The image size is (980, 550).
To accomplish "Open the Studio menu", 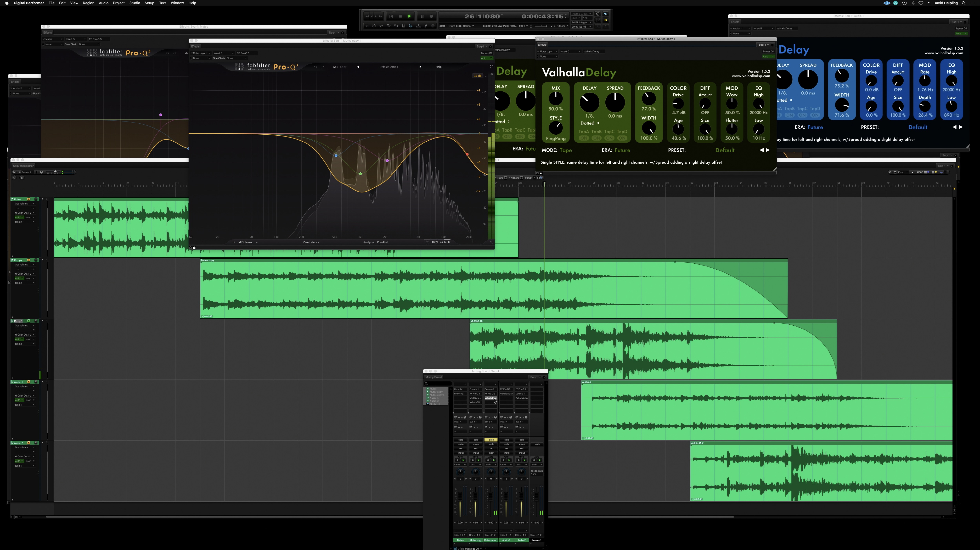I will [134, 3].
